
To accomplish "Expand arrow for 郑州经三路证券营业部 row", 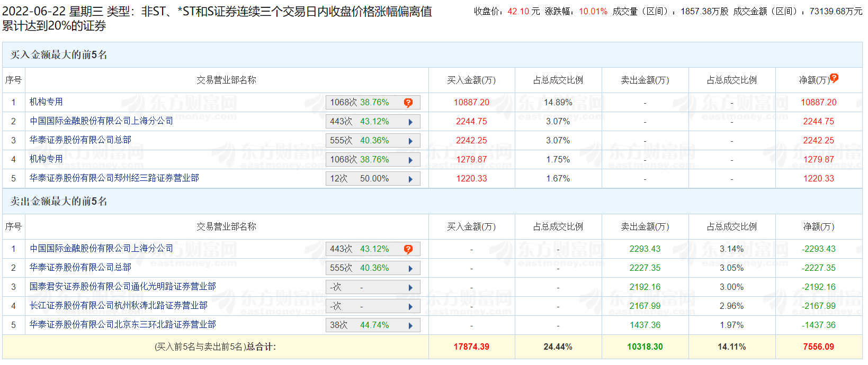I will click(x=410, y=179).
